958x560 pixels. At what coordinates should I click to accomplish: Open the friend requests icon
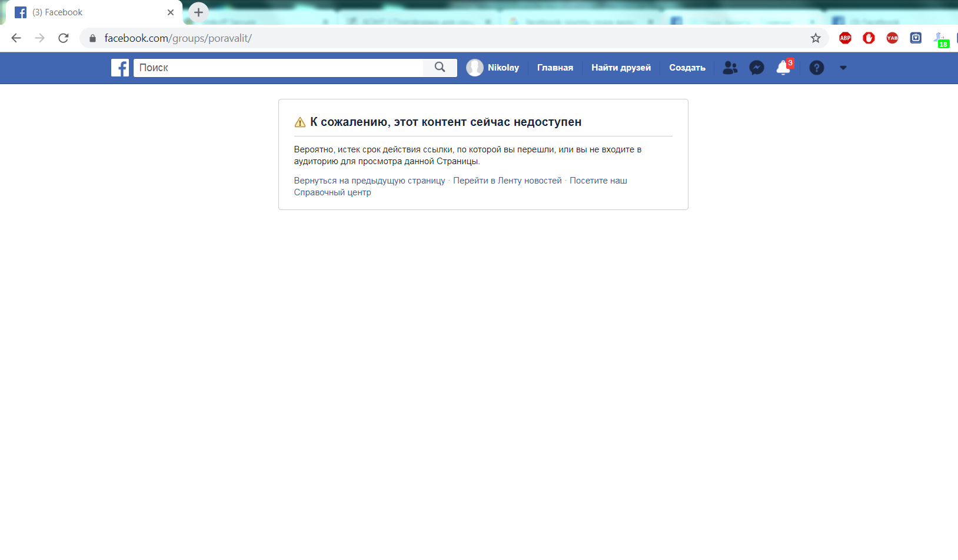tap(730, 68)
